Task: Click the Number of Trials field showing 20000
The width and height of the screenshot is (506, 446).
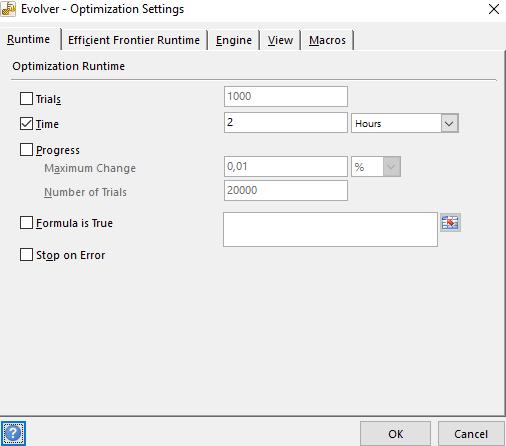Action: 286,190
